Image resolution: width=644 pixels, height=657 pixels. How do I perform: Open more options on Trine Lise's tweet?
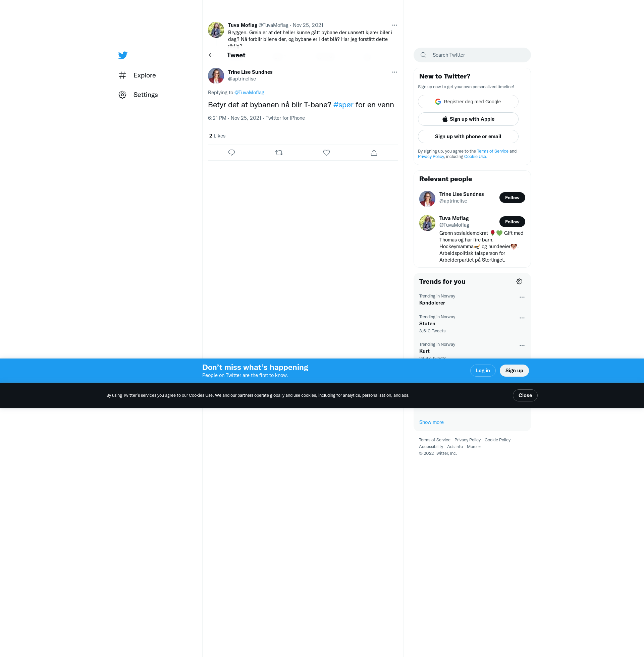(x=394, y=72)
